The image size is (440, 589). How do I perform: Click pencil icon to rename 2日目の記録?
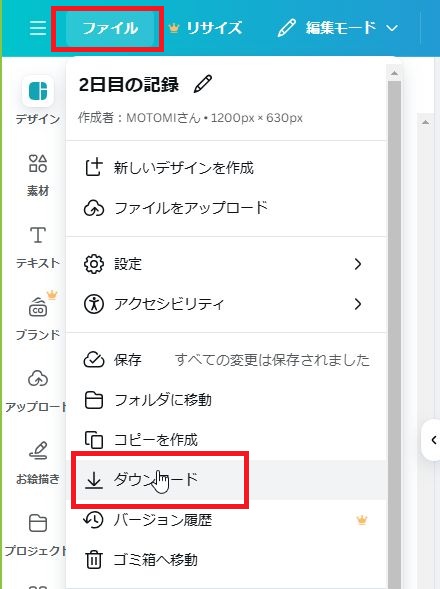click(203, 84)
